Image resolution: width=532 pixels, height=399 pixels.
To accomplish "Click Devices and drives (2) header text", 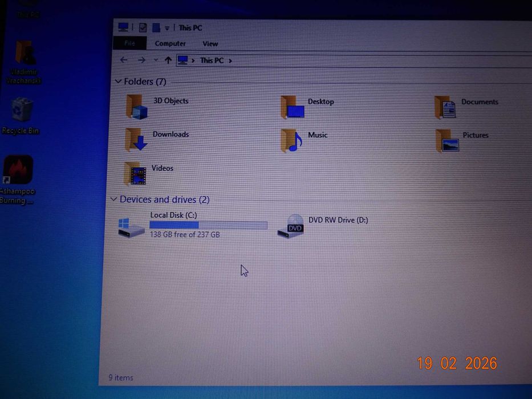I will [x=165, y=199].
